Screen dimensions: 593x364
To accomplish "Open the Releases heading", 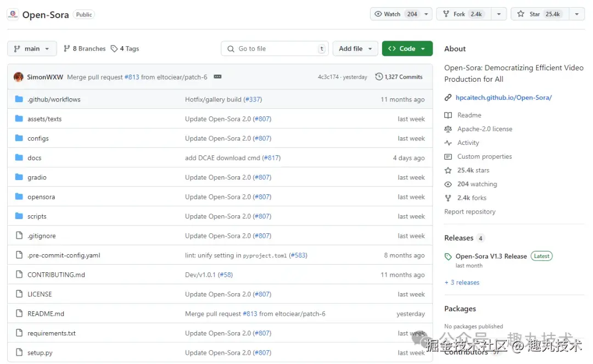I will pos(458,238).
